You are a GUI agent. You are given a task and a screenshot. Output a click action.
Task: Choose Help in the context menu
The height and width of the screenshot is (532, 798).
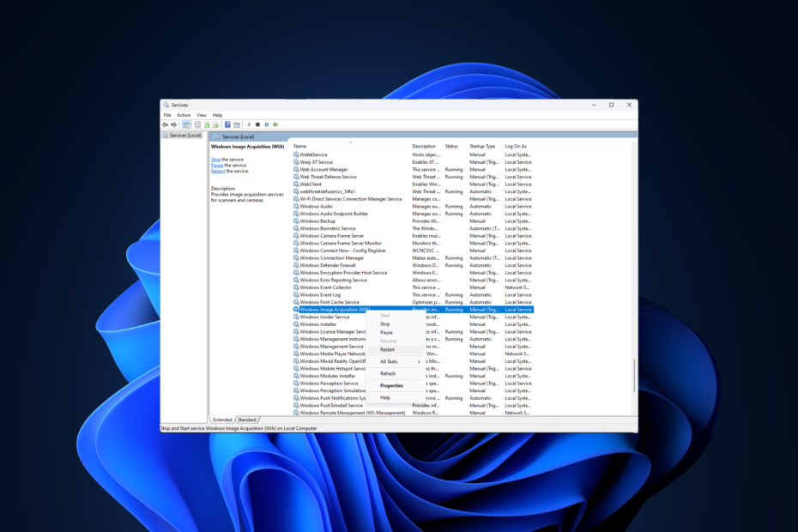(396, 397)
